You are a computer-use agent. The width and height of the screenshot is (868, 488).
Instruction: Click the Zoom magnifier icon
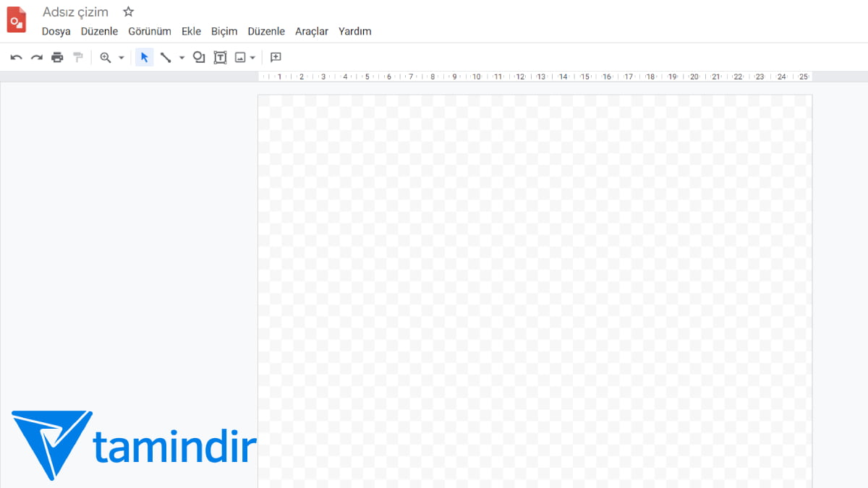[104, 57]
